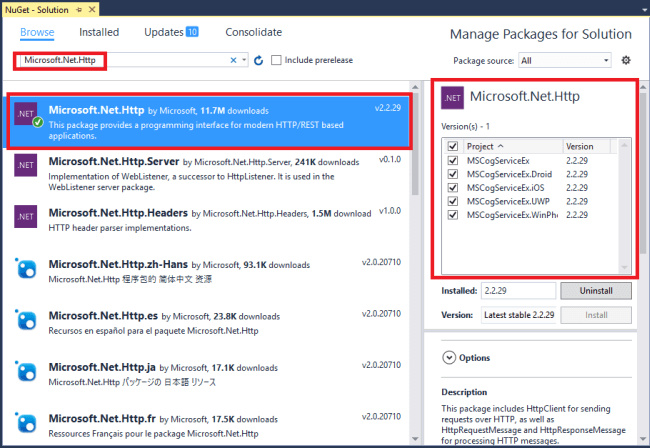Click Microsoft.Net.Http.ja package icon
Viewport: 650px width, 448px height.
pyautogui.click(x=26, y=371)
